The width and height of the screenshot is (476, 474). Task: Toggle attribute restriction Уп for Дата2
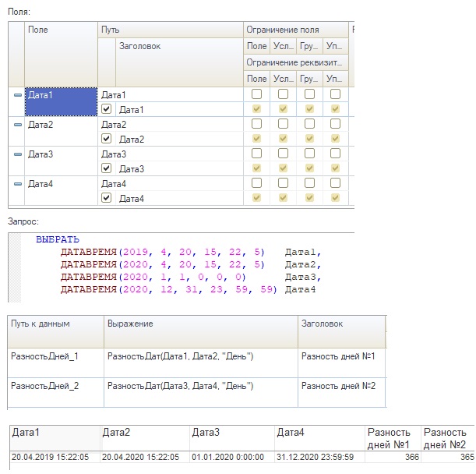[x=336, y=139]
